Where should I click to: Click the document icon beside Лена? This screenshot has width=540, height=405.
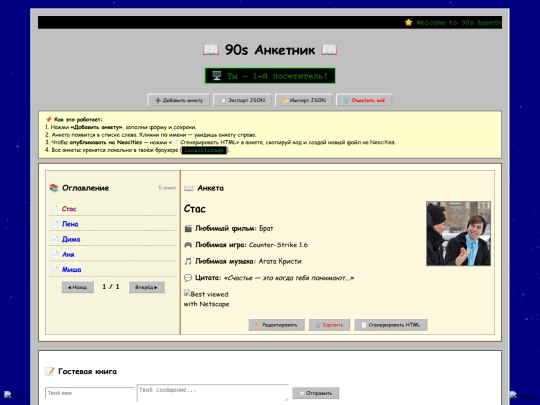coord(55,224)
